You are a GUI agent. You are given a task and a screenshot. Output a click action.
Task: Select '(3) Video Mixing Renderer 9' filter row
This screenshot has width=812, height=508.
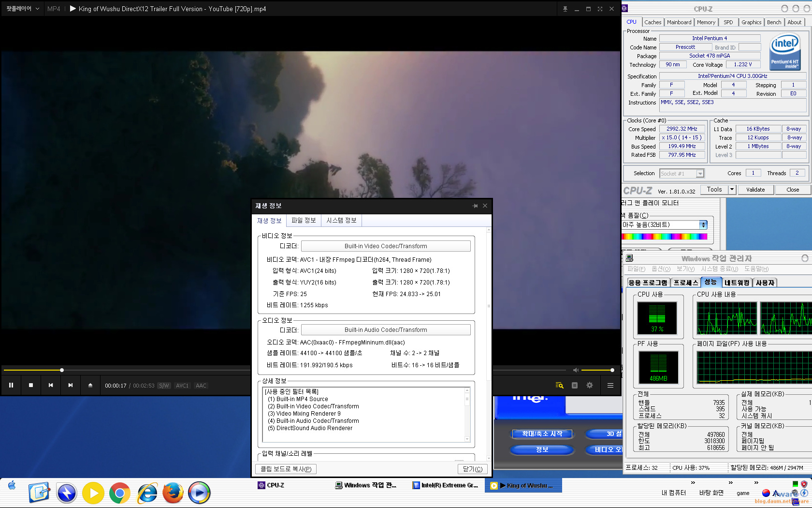(x=304, y=414)
